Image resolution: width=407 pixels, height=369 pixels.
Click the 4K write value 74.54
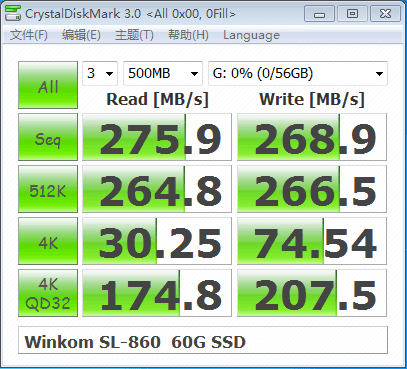point(312,241)
